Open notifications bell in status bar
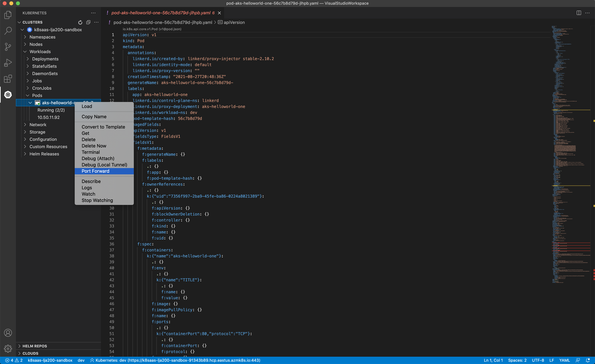The width and height of the screenshot is (595, 364). point(588,360)
